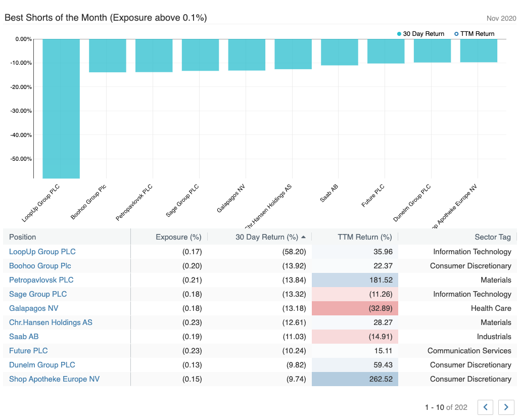Open LoopUp Group PLC position link
The image size is (519, 420).
point(42,252)
